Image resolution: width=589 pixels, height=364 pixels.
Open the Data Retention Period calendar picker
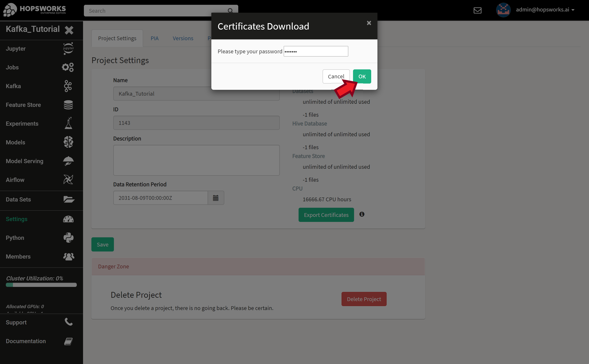click(x=216, y=198)
